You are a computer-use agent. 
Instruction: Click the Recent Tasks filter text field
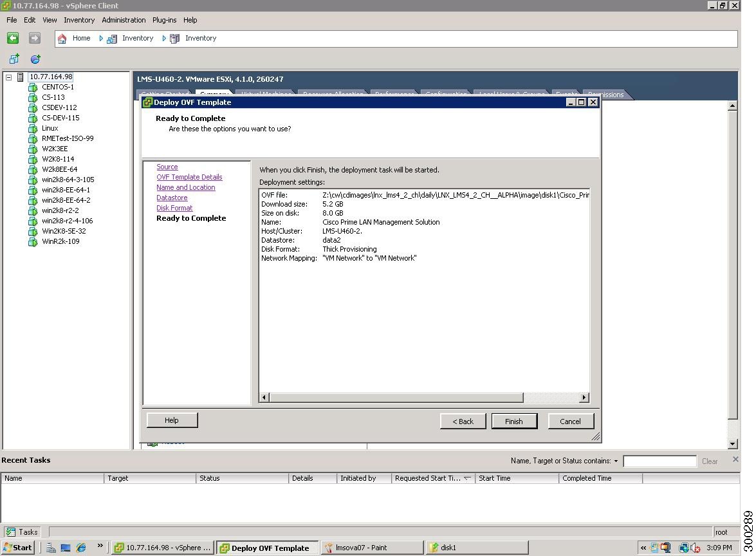pyautogui.click(x=659, y=461)
